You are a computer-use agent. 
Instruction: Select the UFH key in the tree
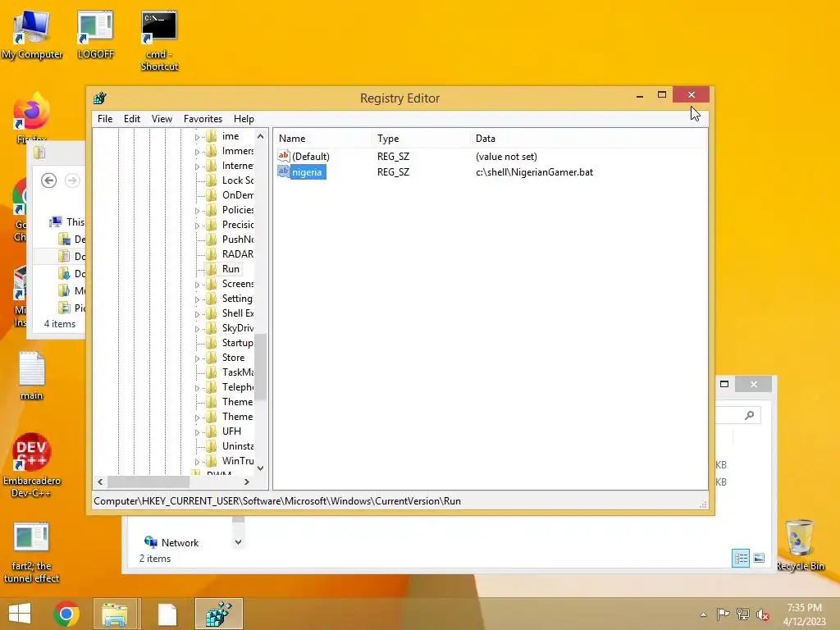[231, 431]
